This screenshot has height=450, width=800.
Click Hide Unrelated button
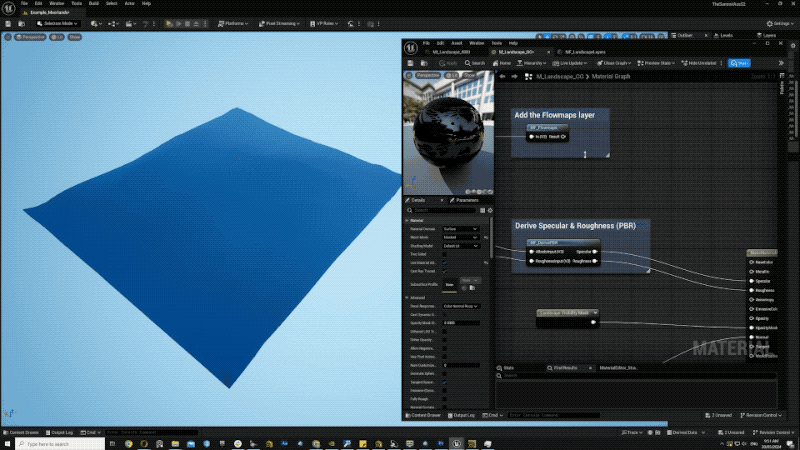coord(698,63)
